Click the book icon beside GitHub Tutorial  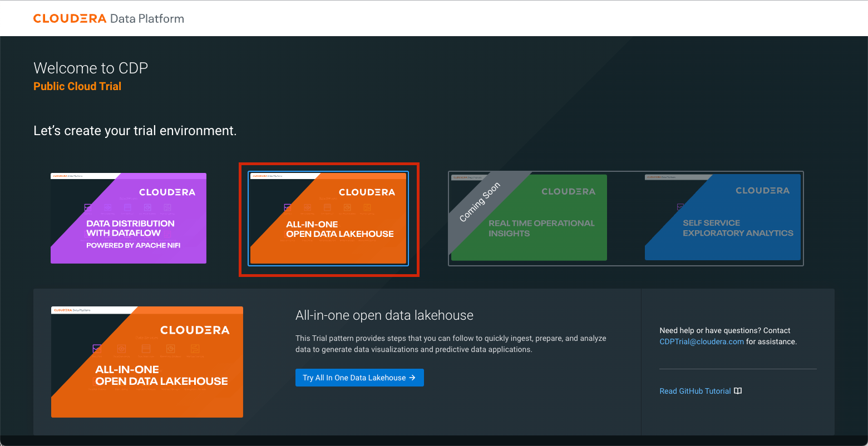(738, 391)
